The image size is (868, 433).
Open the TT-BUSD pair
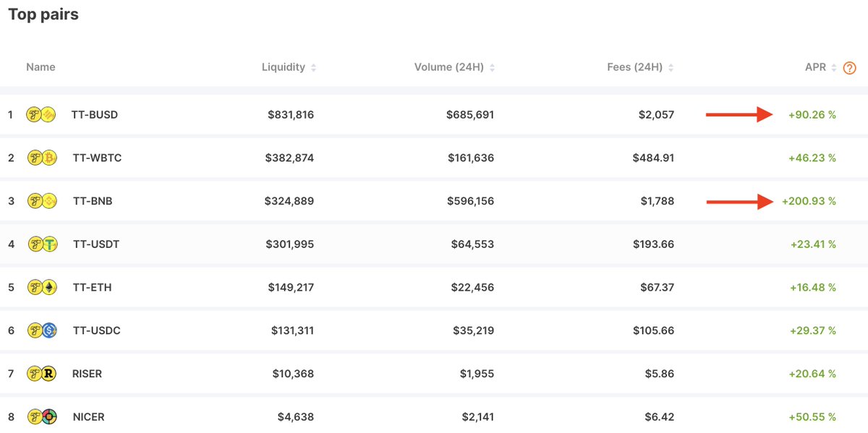(95, 115)
